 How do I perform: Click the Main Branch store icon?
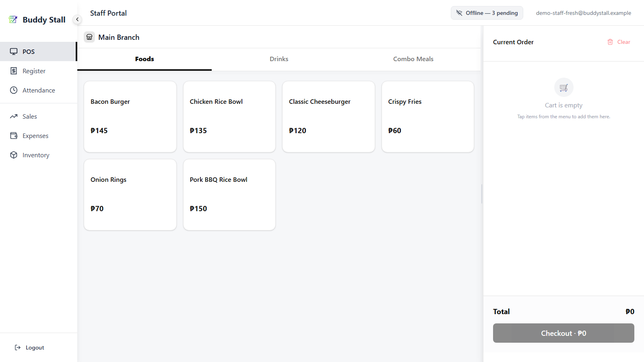(x=89, y=37)
